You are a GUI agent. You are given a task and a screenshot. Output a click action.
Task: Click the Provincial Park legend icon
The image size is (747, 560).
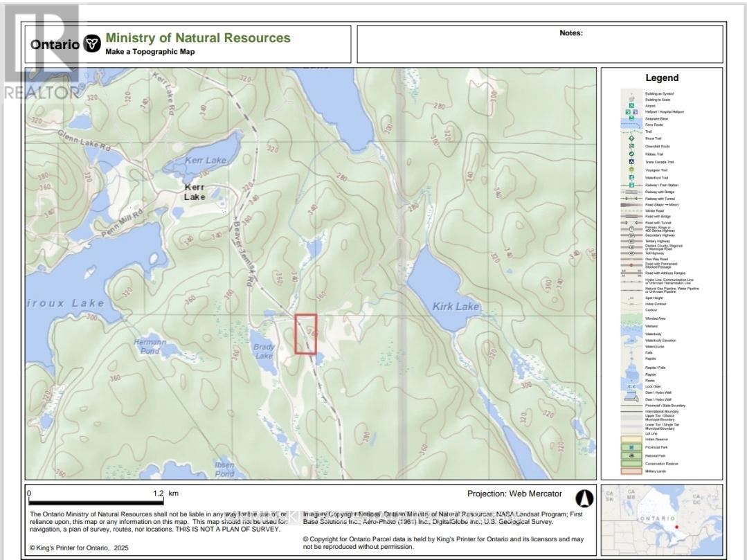(x=631, y=447)
